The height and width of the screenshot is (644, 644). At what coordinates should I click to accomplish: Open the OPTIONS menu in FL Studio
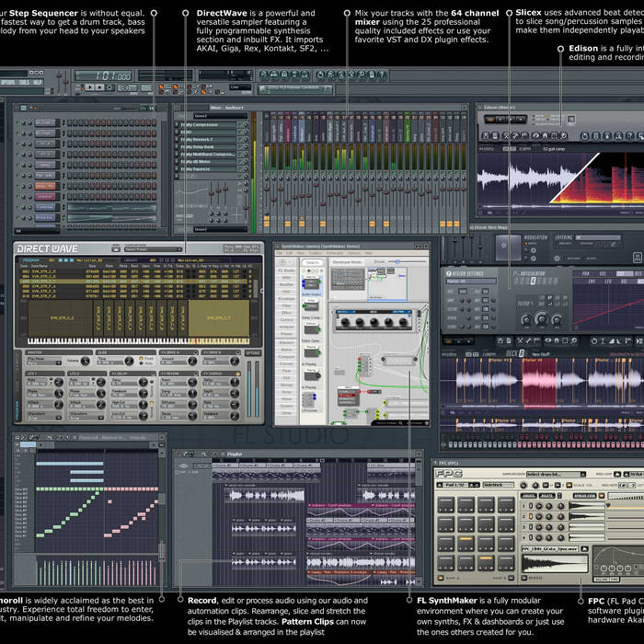tap(8, 82)
